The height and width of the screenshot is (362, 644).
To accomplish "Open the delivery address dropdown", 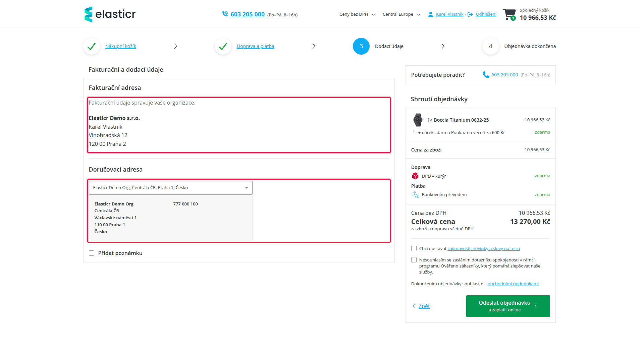I will (x=170, y=188).
